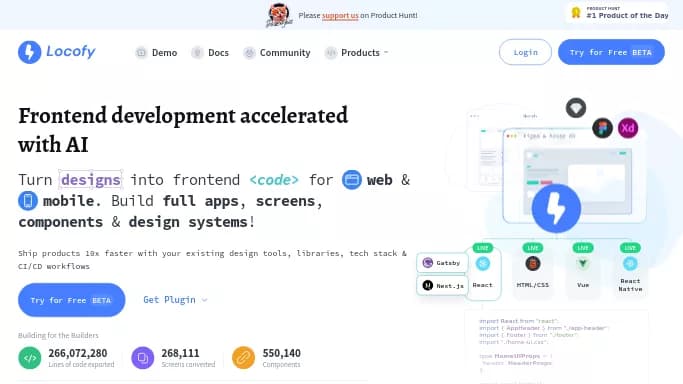Follow the 'support us' Product Hunt link
683x384 pixels.
pyautogui.click(x=340, y=15)
